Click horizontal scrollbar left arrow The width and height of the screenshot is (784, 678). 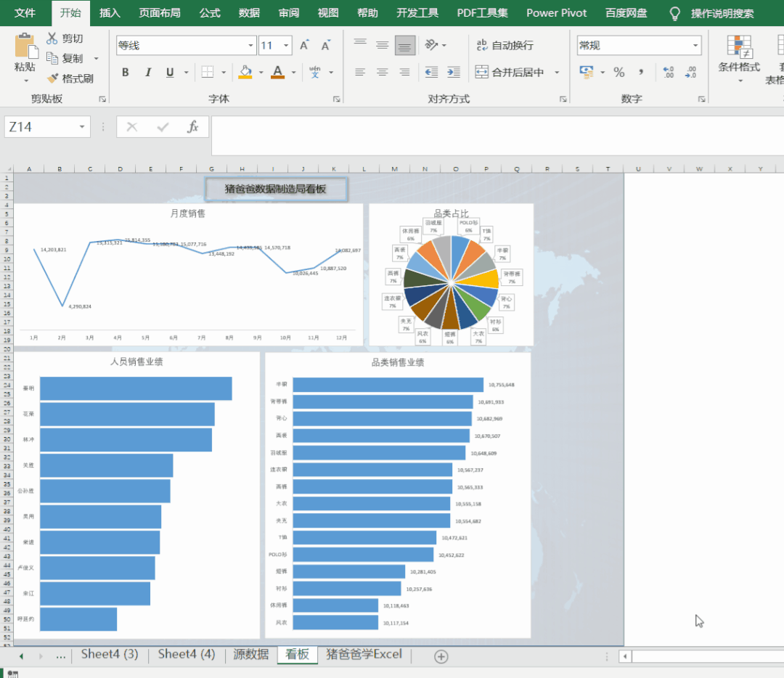pos(625,656)
